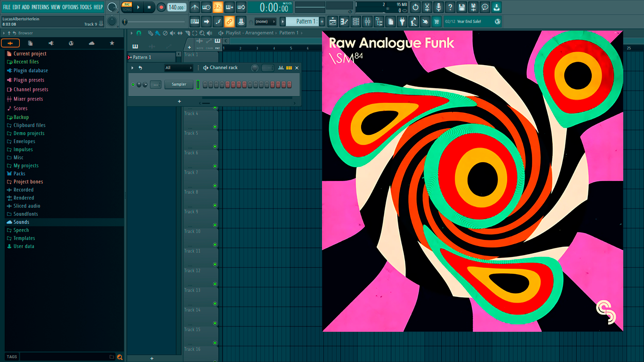Click the browser search magnifier icon
Screen dimensions: 644x362
tap(120, 357)
